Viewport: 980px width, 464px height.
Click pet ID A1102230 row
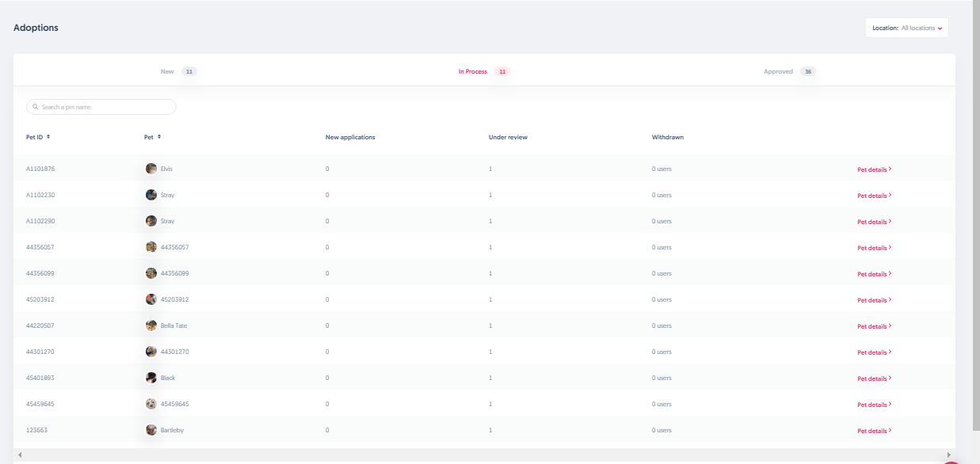coord(40,195)
